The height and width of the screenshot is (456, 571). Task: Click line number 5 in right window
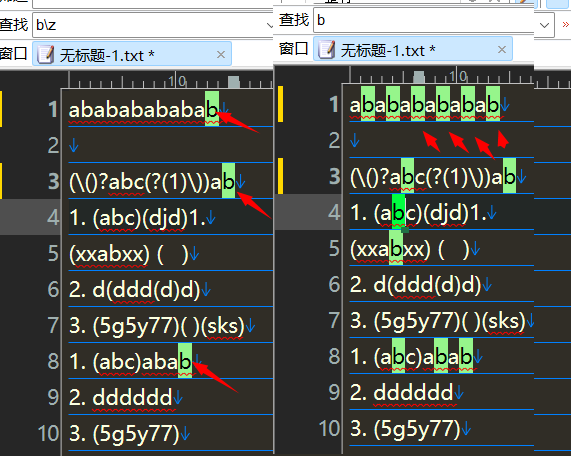click(334, 248)
